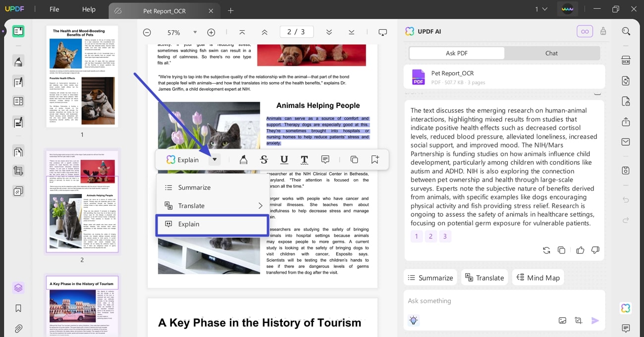Open the File menu
Viewport: 644px width, 337px height.
(54, 9)
